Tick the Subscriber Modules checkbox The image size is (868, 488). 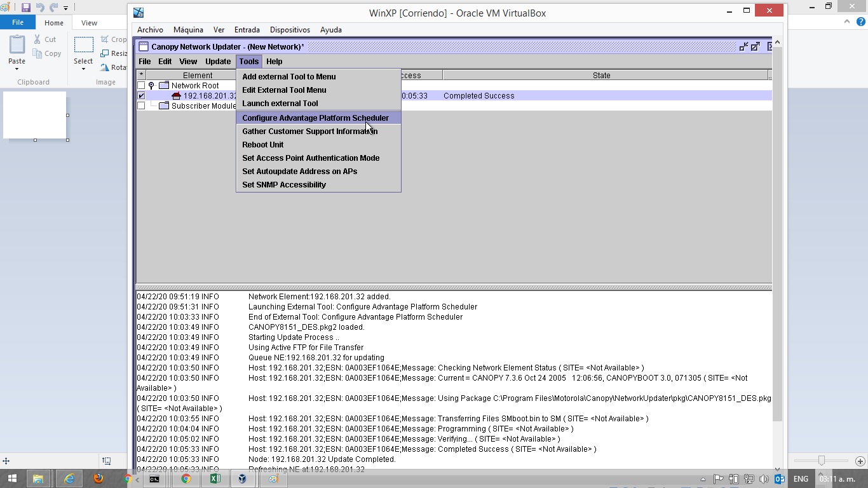tap(141, 106)
